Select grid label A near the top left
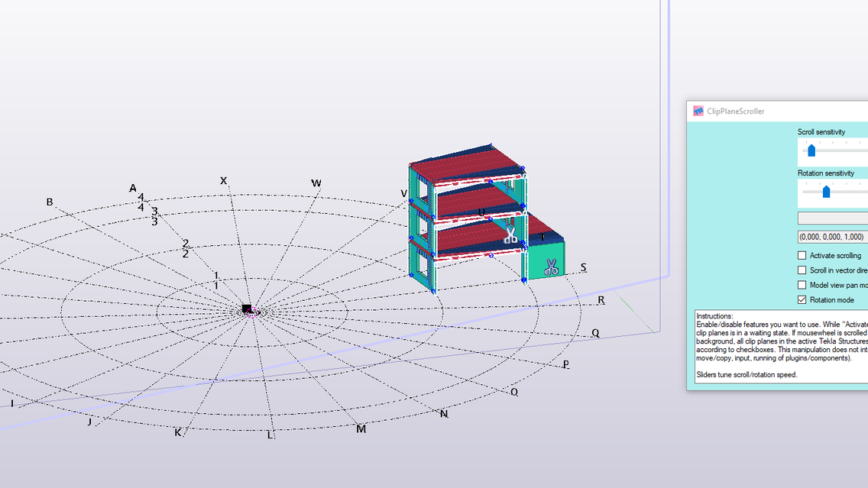Screen dimensions: 868x488 pyautogui.click(x=132, y=187)
